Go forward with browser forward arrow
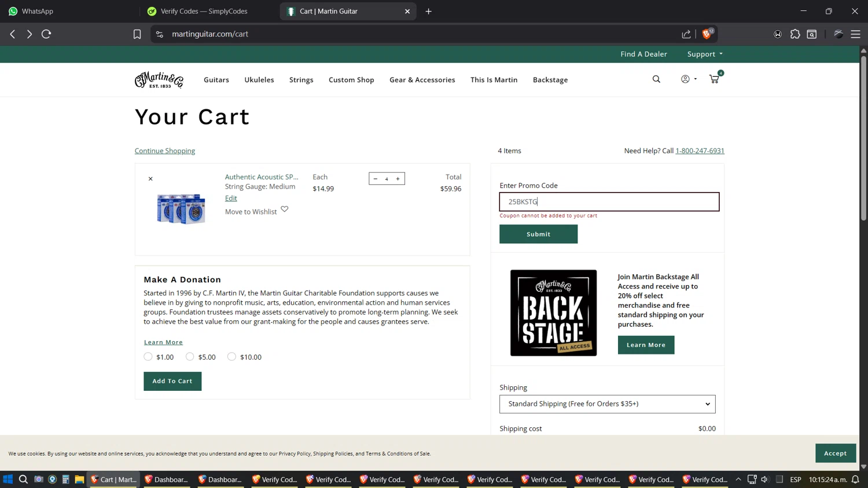This screenshot has height=488, width=868. click(x=29, y=34)
